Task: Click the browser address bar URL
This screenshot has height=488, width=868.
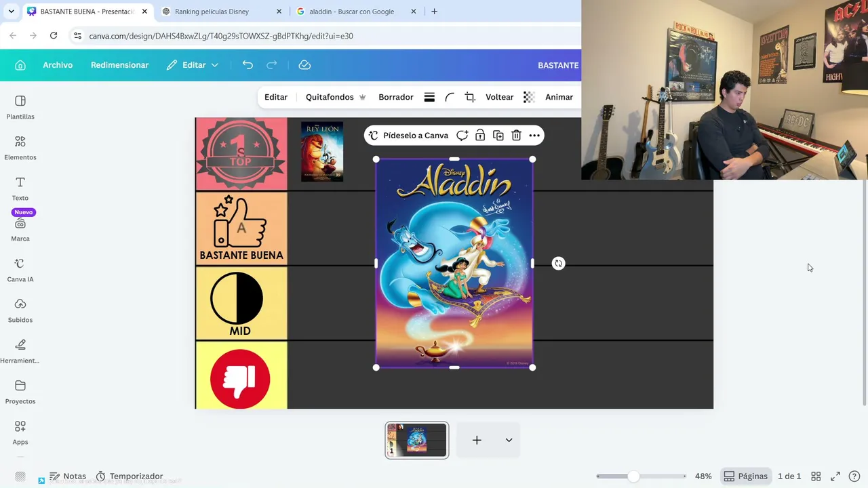Action: [x=221, y=36]
